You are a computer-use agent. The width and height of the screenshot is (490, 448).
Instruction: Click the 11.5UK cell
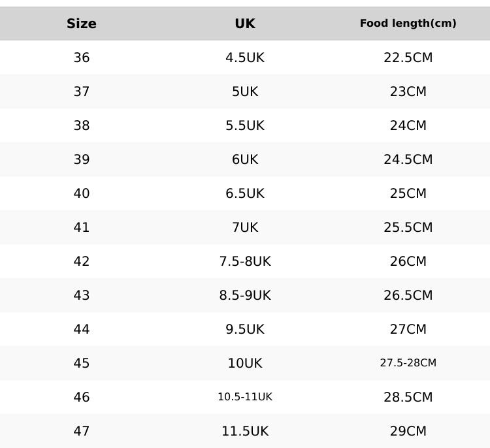[x=245, y=431]
